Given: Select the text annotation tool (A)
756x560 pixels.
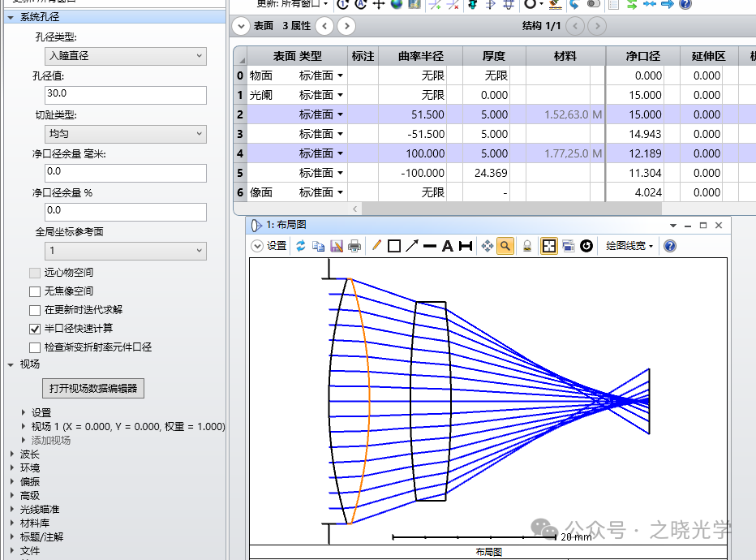Looking at the screenshot, I should coord(447,246).
